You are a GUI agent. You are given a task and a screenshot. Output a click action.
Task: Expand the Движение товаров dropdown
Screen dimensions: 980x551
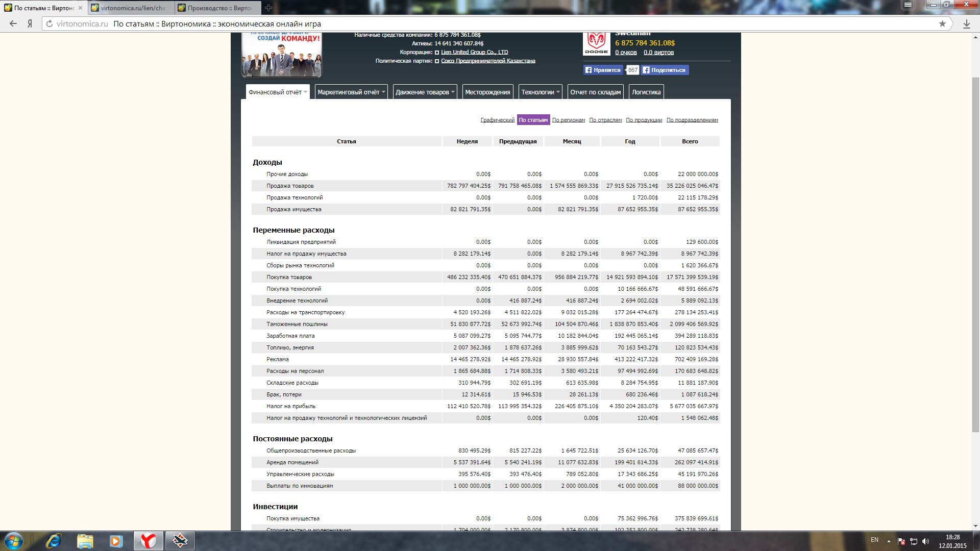425,92
